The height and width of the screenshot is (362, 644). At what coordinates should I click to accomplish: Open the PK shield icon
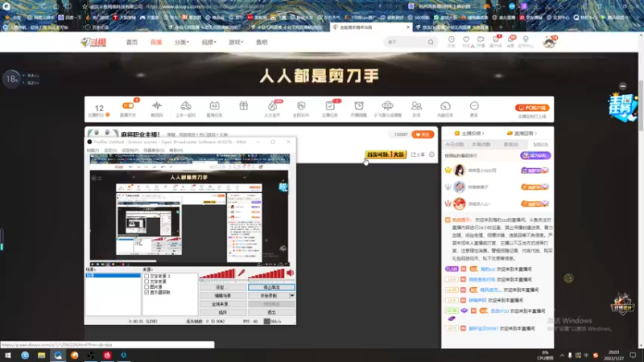[301, 106]
